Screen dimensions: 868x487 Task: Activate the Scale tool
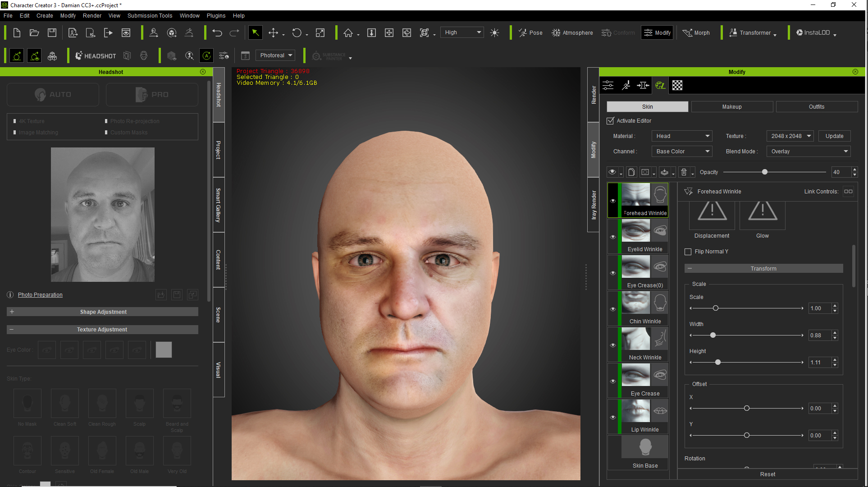[x=320, y=32]
